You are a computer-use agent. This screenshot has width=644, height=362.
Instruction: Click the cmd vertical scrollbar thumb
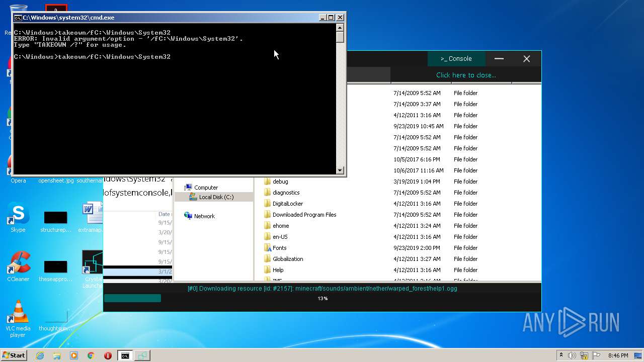(340, 37)
